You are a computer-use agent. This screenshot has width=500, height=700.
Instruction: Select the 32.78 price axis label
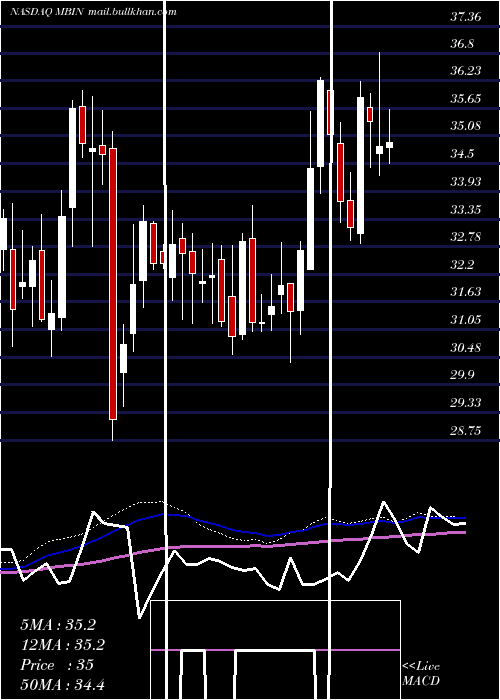coord(466,236)
